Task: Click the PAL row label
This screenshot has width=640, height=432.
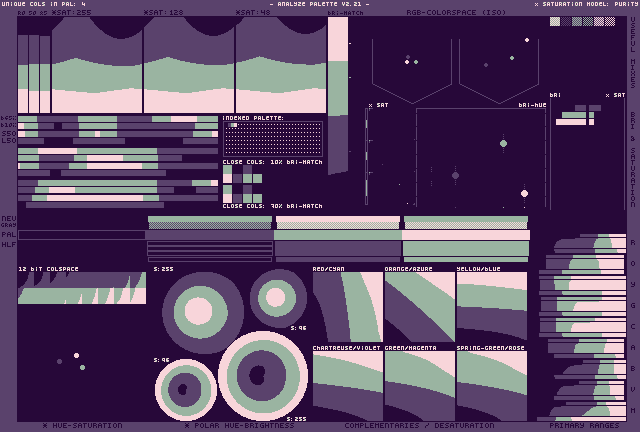Action: (9, 234)
